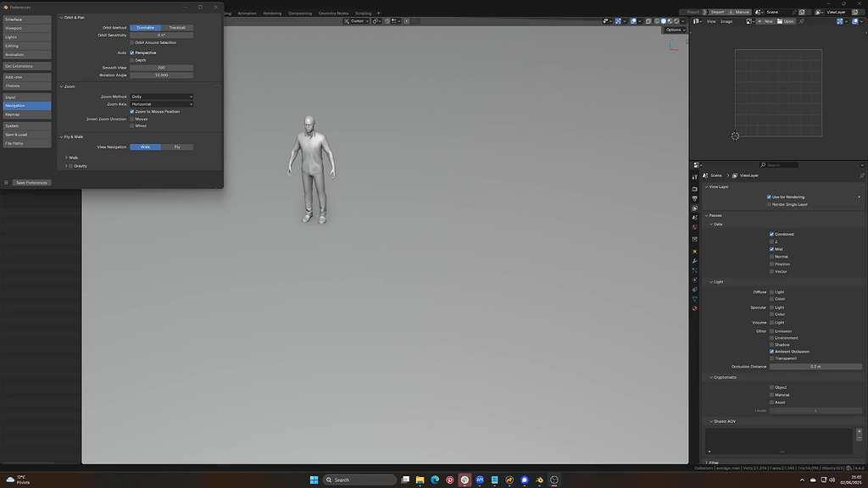Click Save Preferences button
Image resolution: width=868 pixels, height=488 pixels.
tap(31, 183)
